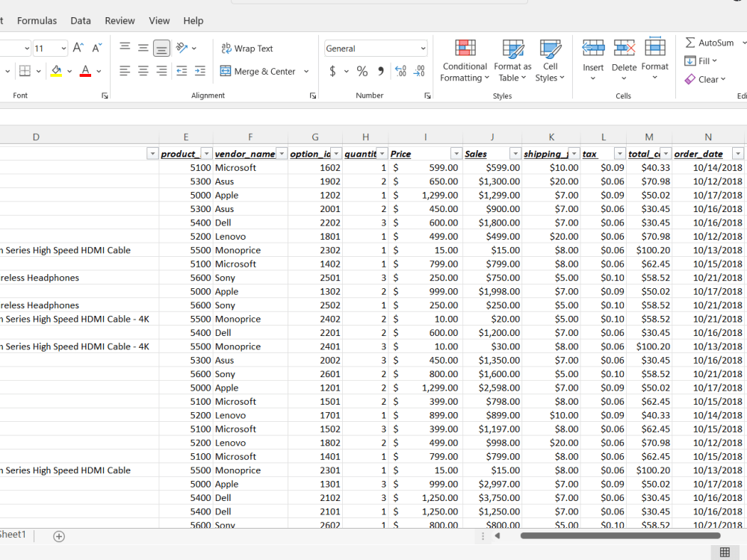Open the borders icon
The image size is (747, 560).
click(25, 72)
